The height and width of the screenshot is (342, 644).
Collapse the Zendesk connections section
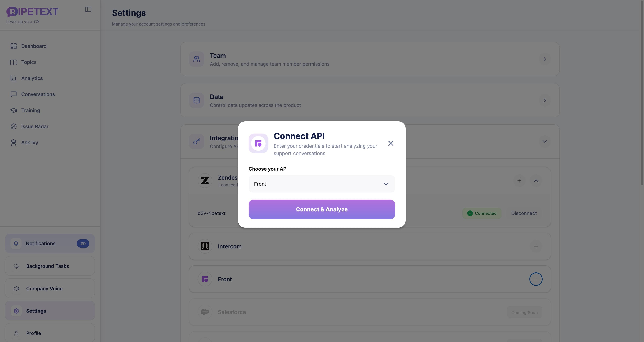pyautogui.click(x=536, y=180)
